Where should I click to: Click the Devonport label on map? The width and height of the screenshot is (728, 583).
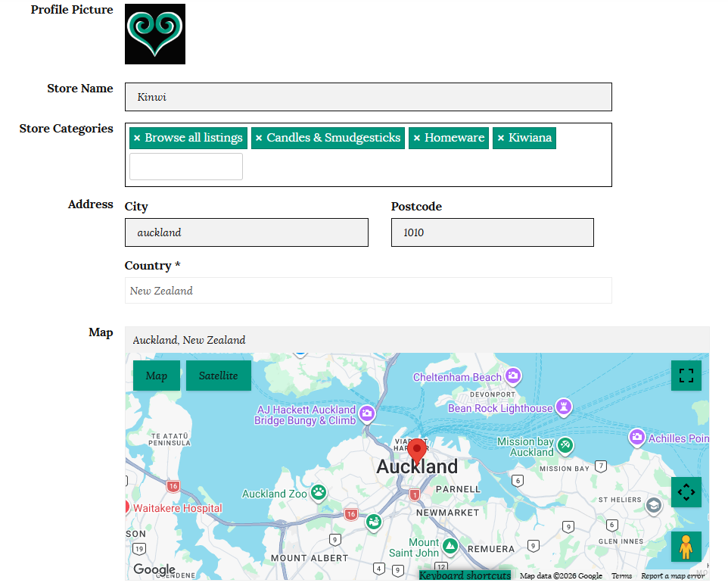pyautogui.click(x=493, y=394)
